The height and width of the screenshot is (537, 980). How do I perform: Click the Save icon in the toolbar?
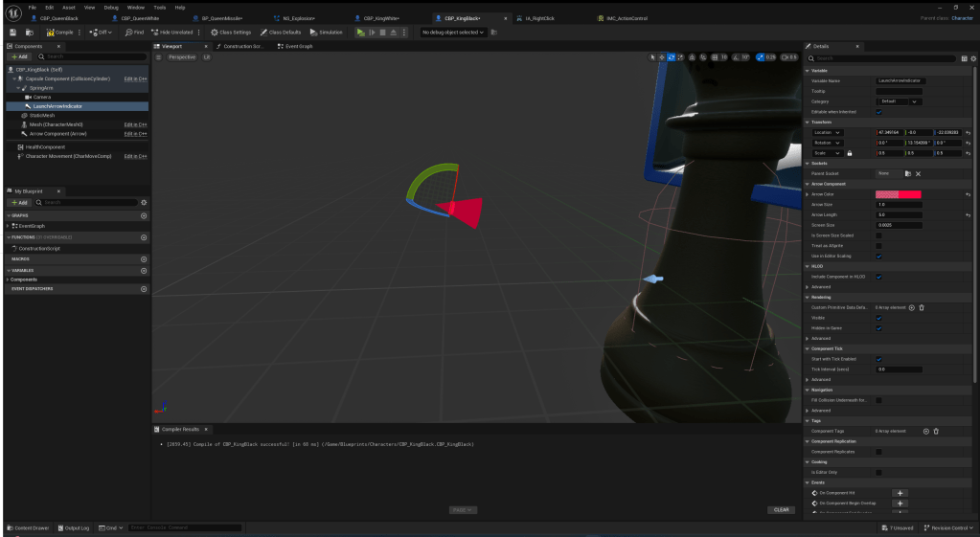(13, 33)
